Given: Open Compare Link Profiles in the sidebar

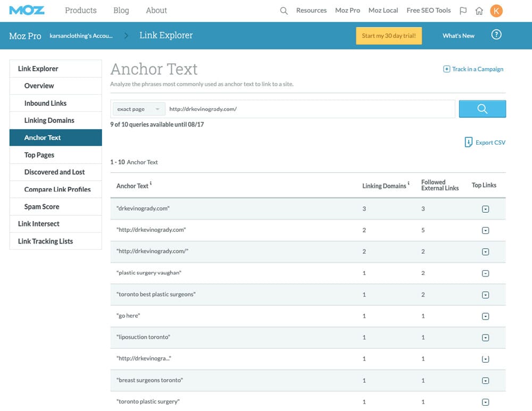Looking at the screenshot, I should pyautogui.click(x=56, y=189).
